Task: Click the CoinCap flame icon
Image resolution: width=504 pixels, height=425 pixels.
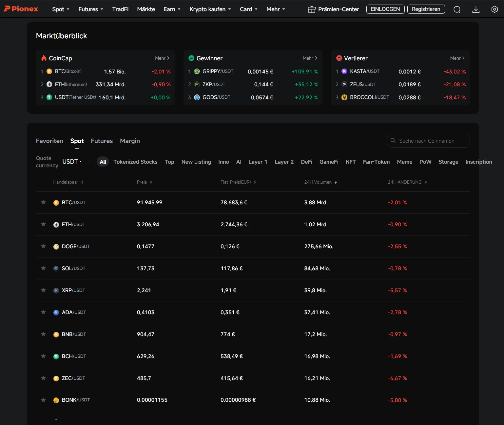Action: click(44, 58)
